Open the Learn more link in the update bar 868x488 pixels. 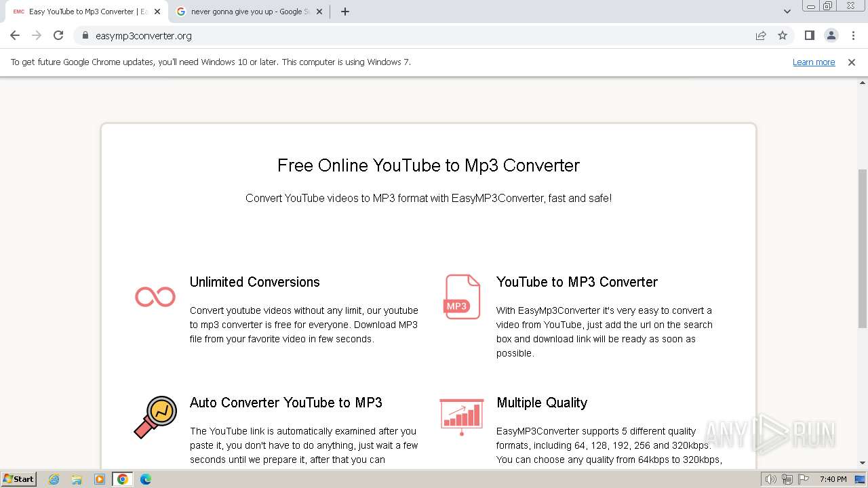point(814,62)
